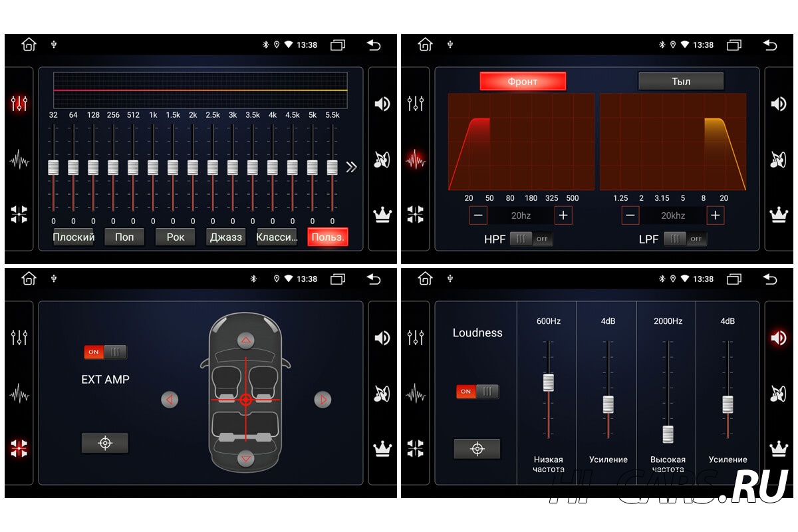
Task: Tap the crown icon on the EXT AMP screen
Action: pos(382,449)
